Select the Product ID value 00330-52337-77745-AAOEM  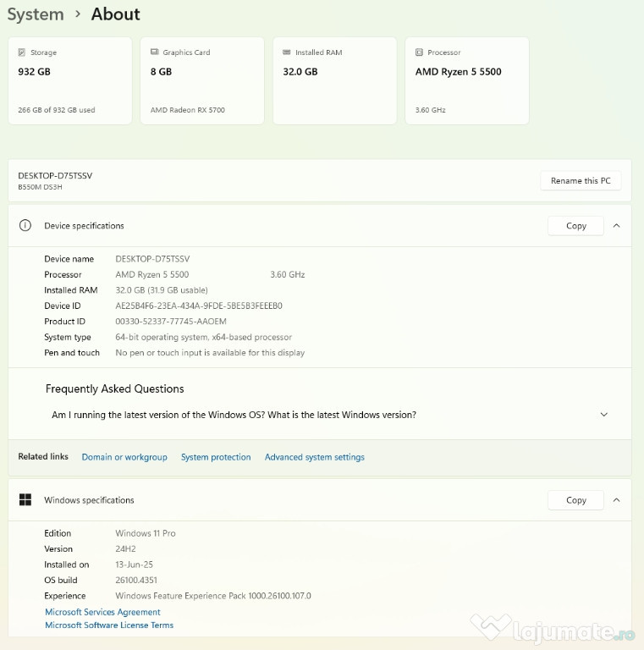171,322
